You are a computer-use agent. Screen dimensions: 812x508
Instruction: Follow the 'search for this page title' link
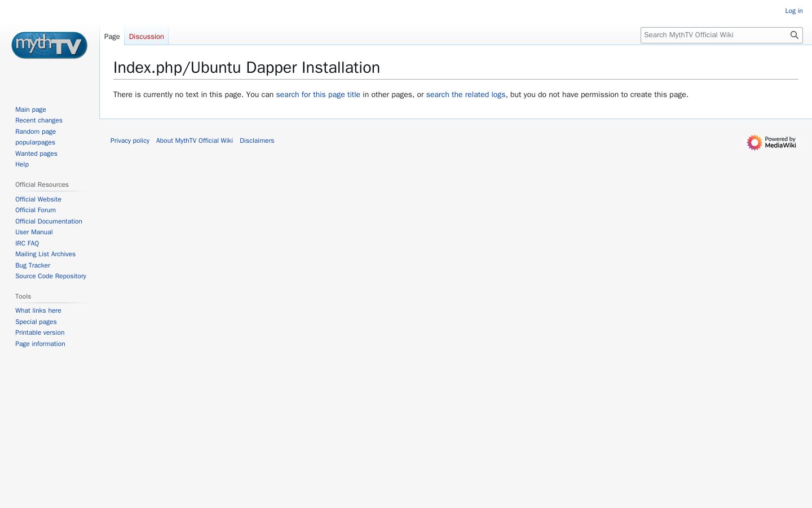(x=318, y=95)
